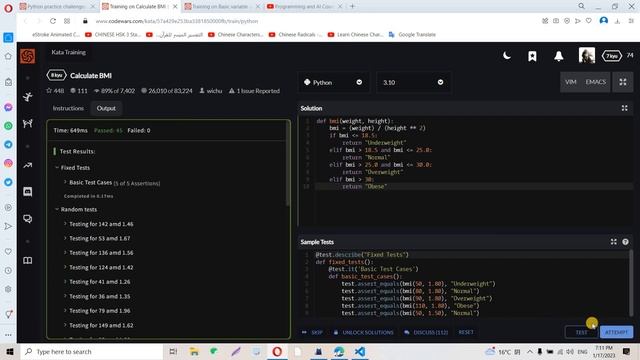This screenshot has height=360, width=640.
Task: Click the output panel scrollbar
Action: tap(288, 163)
